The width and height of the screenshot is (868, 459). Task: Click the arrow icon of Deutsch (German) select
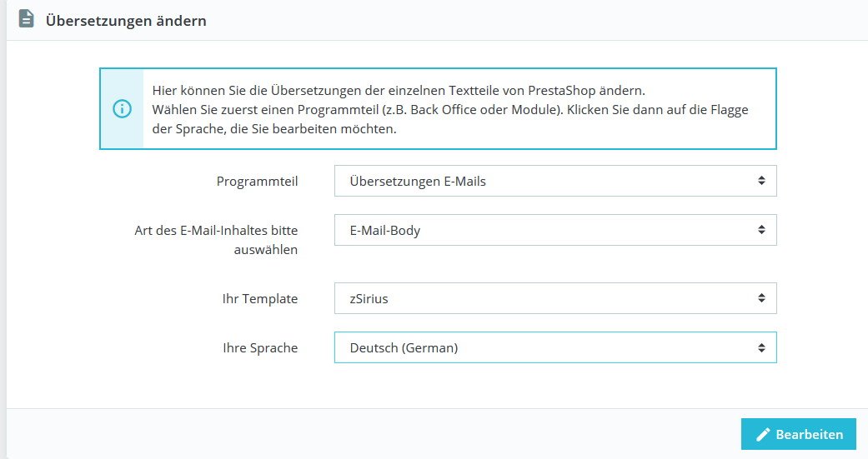[x=761, y=348]
